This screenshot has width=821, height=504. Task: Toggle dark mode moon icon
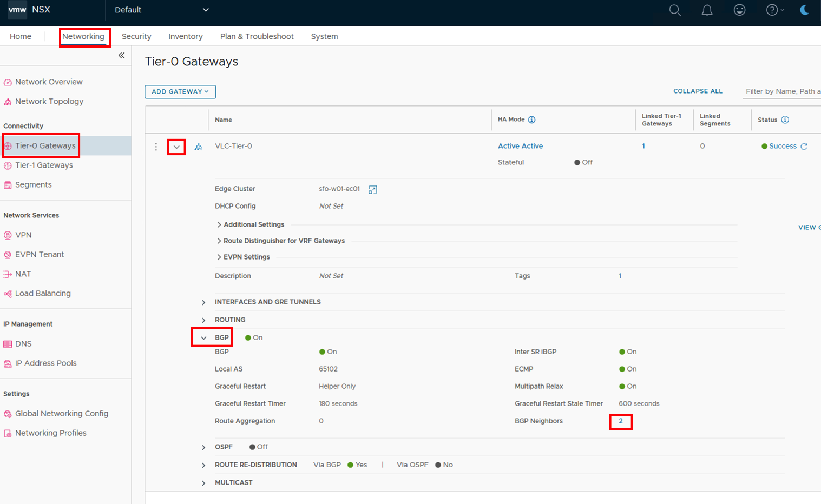coord(804,10)
